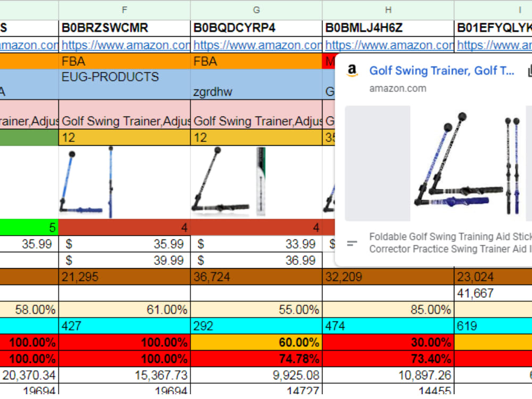The image size is (532, 399).
Task: Select the green cell with value 5
Action: pyautogui.click(x=29, y=227)
